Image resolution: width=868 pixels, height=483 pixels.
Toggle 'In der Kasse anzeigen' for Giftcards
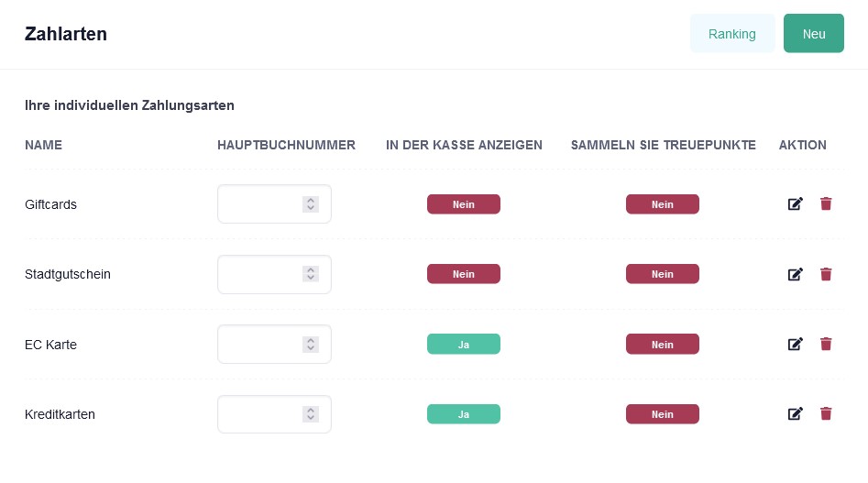(x=464, y=204)
